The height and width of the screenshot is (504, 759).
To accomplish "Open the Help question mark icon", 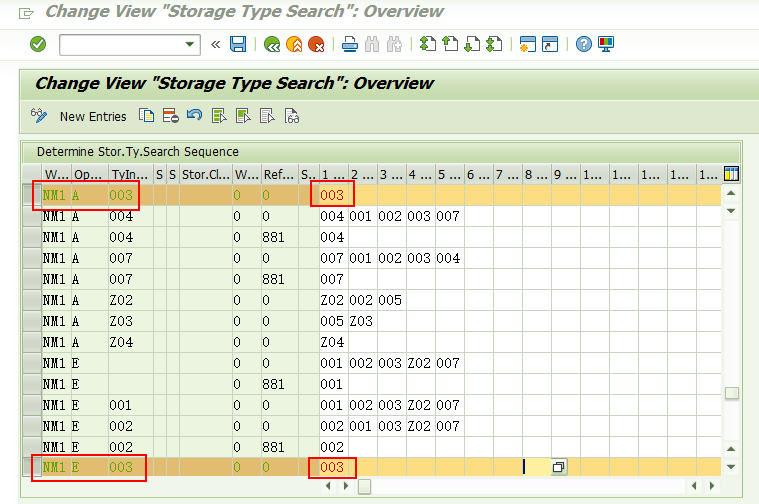I will 584,45.
